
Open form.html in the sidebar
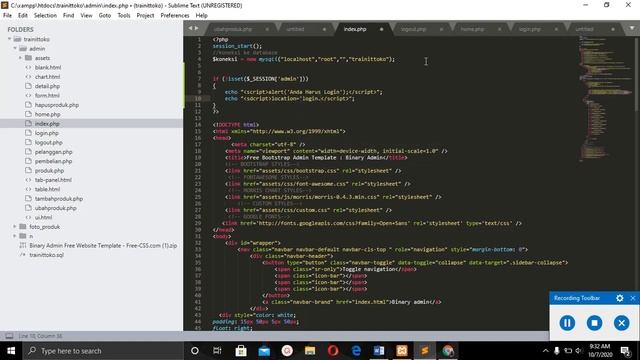pos(47,96)
